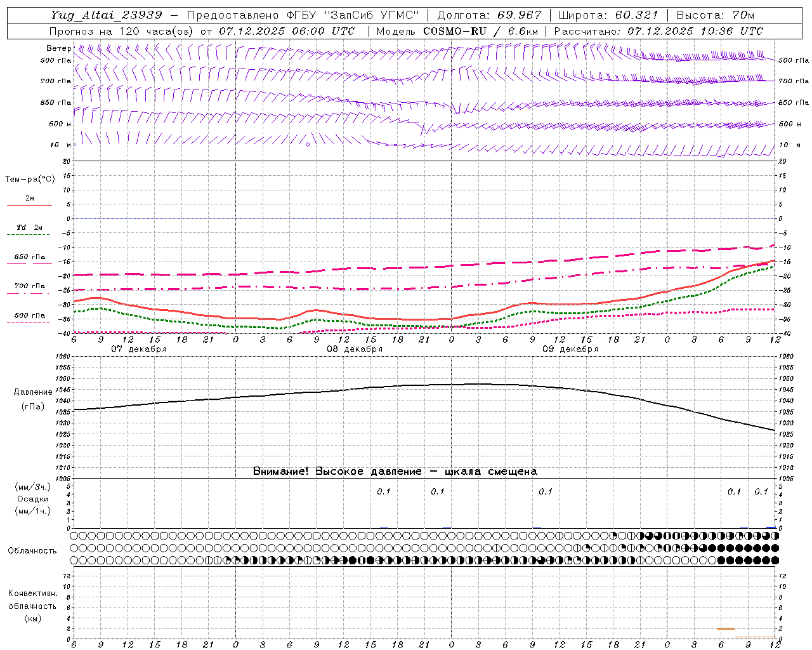812x650 pixels.
Task: Click the black surface pressure curve
Action: (424, 385)
